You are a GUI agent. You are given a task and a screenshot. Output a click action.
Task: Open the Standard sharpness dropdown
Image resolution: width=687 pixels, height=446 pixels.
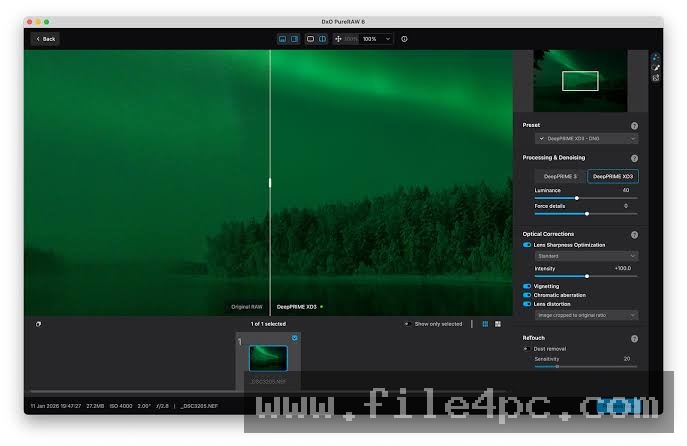(x=586, y=256)
